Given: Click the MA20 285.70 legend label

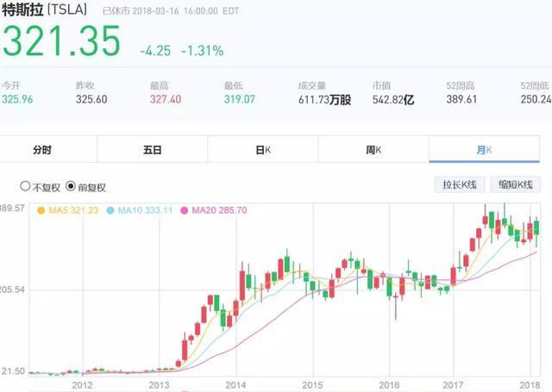Looking at the screenshot, I should click(219, 210).
